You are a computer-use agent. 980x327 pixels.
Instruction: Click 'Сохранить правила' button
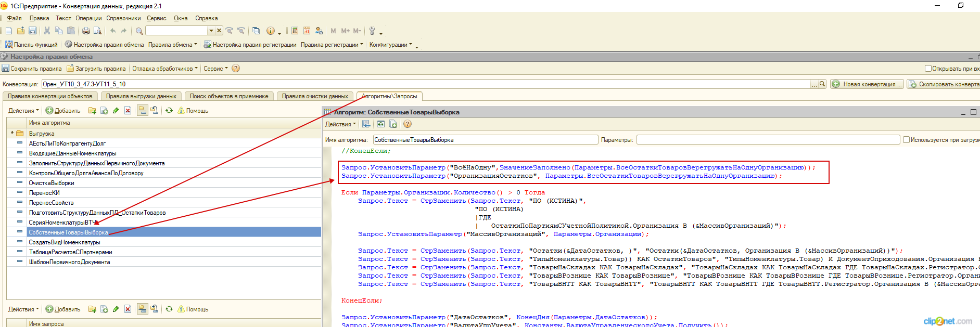(32, 69)
